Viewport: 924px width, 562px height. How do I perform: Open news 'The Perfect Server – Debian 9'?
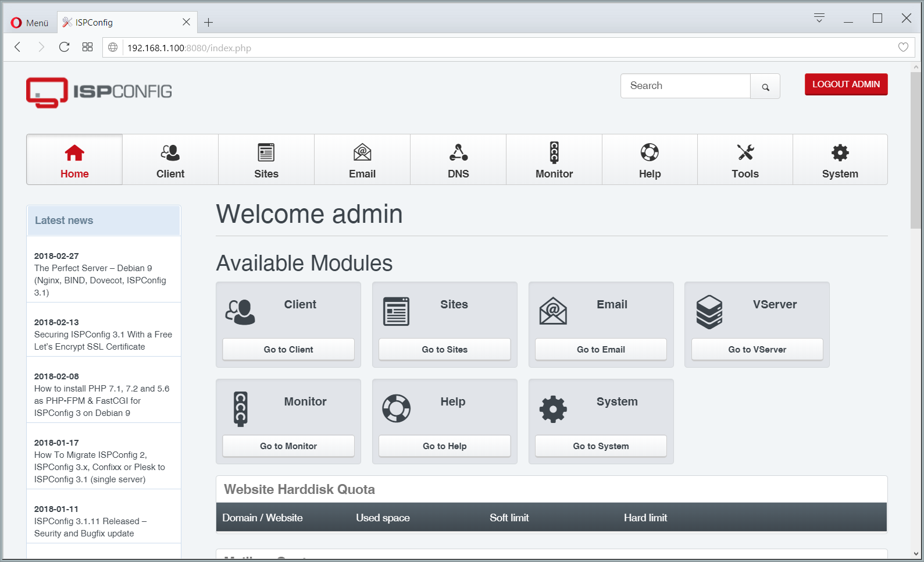100,280
